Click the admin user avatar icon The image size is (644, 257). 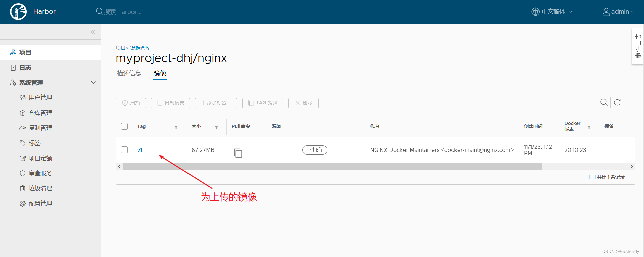606,12
